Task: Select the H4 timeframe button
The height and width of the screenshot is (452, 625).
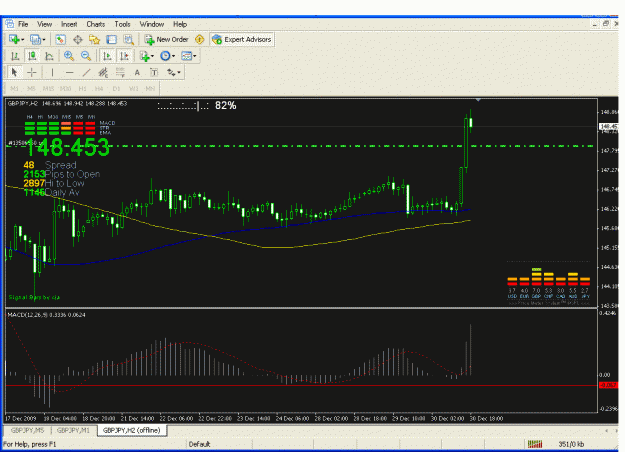Action: 99,88
